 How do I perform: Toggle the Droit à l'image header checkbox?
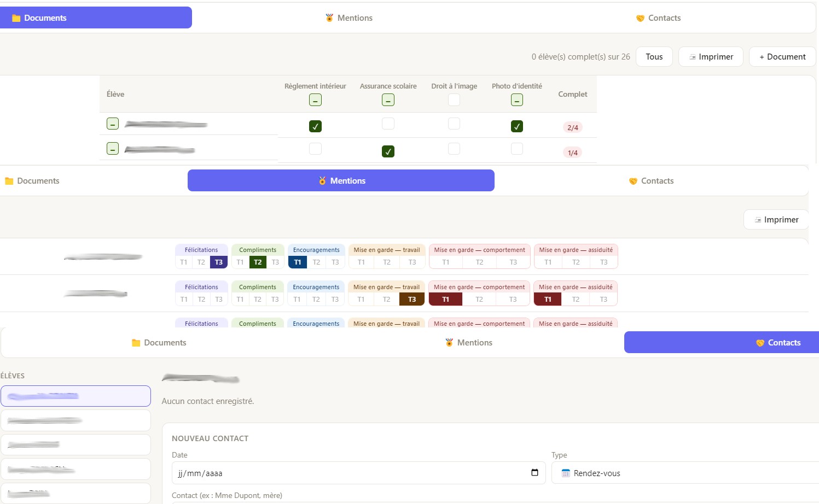(x=454, y=99)
